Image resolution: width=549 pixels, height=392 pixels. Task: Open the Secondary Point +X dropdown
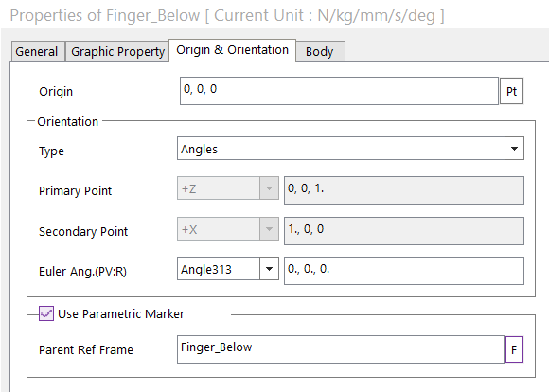(x=269, y=229)
